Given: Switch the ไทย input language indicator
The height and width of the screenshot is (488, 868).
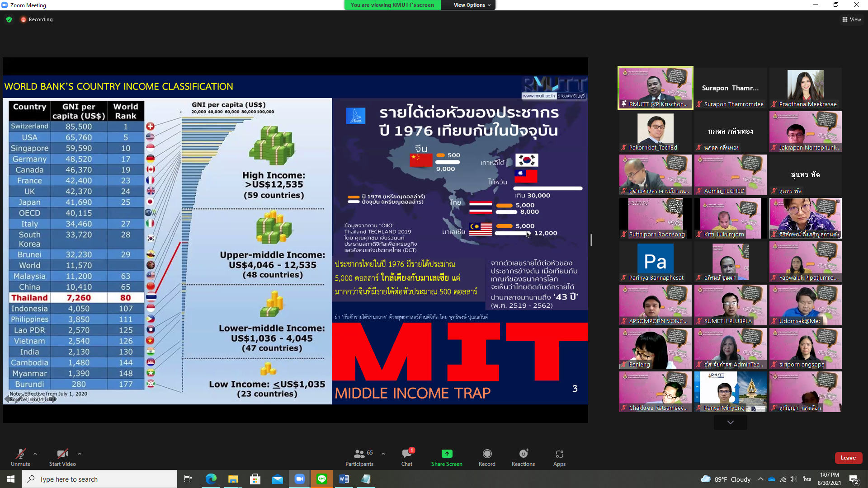Looking at the screenshot, I should point(807,479).
